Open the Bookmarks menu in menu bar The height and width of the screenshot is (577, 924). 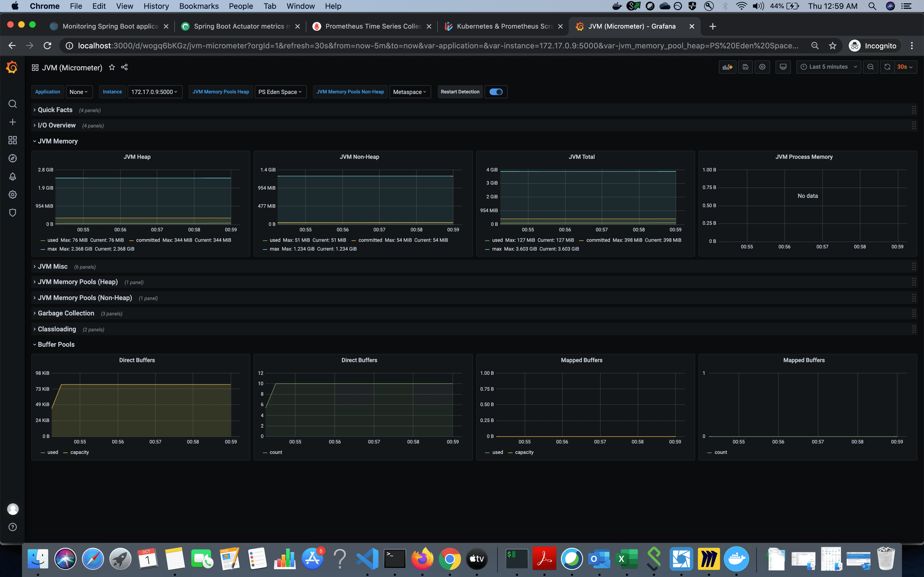click(199, 6)
